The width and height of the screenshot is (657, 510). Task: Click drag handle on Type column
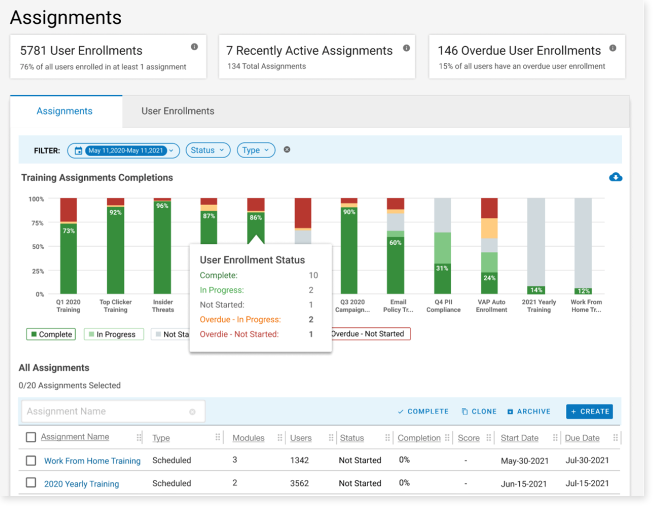click(x=217, y=438)
